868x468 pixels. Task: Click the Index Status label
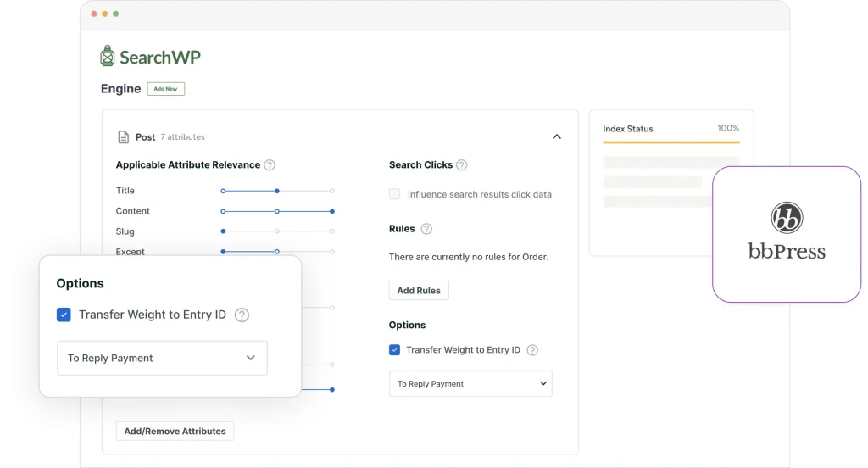click(628, 129)
